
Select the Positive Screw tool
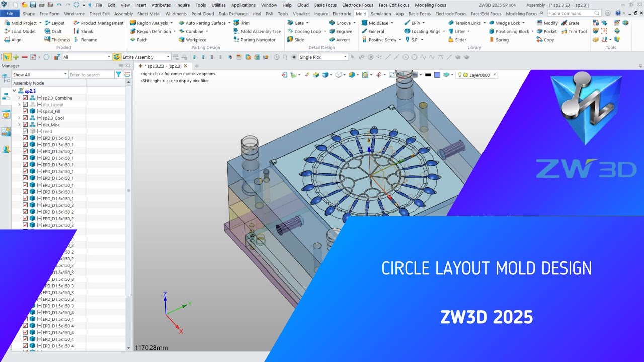381,40
